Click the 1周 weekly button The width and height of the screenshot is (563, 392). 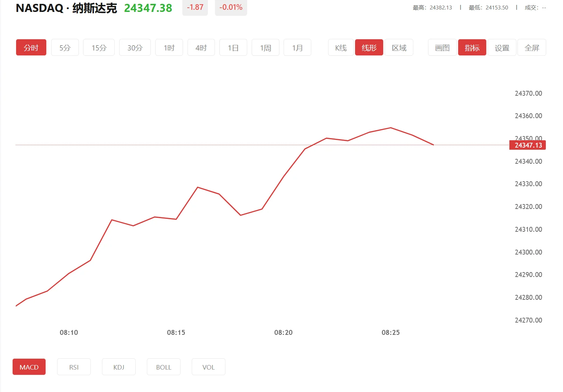(265, 47)
